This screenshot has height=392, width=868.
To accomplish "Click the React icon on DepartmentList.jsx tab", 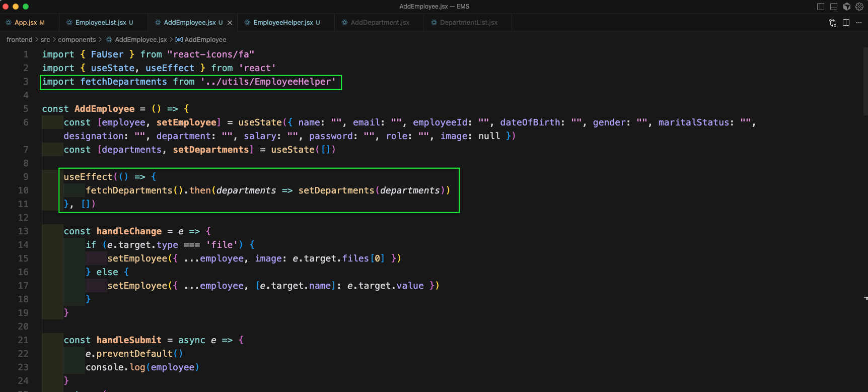I will pyautogui.click(x=434, y=23).
